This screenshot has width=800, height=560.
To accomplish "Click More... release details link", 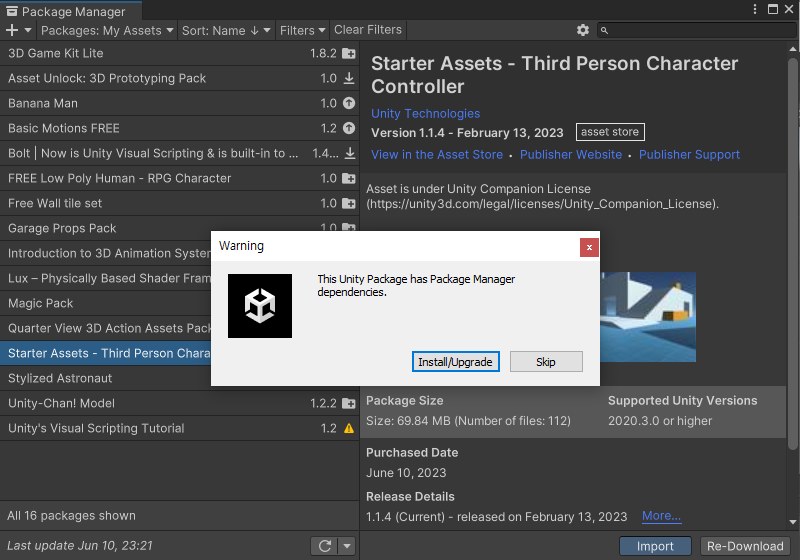I will click(661, 516).
